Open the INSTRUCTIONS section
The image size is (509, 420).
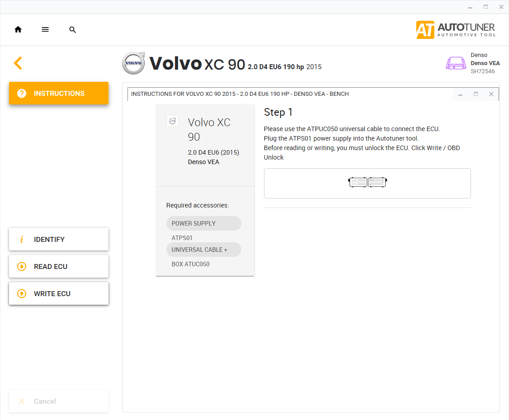coord(59,93)
